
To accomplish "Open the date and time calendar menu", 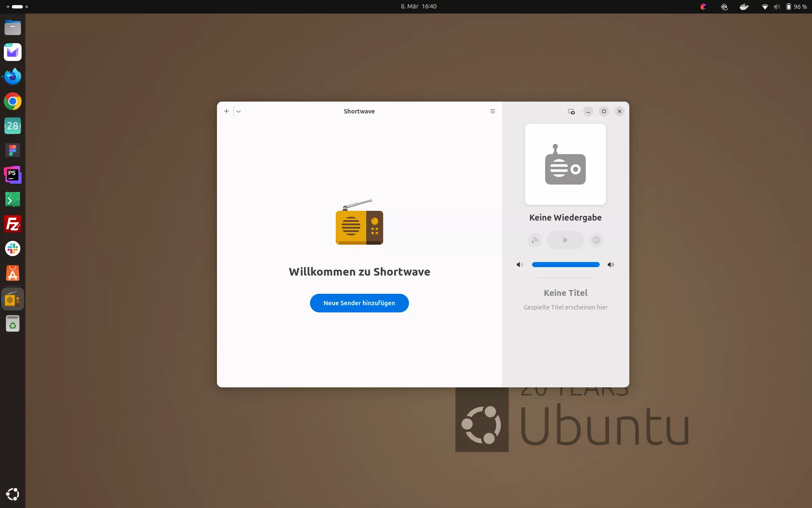I will 418,7.
